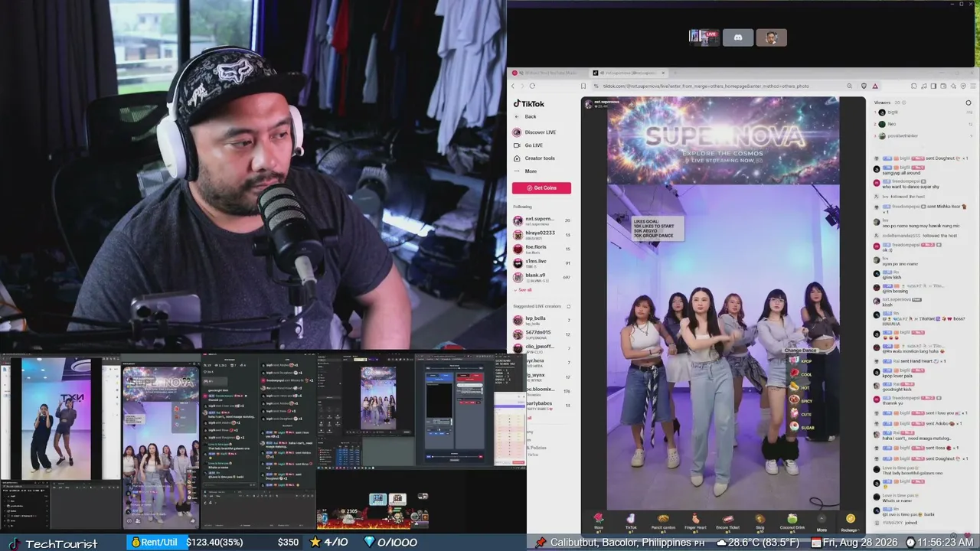Bookmark the current TikTok page

point(583,86)
